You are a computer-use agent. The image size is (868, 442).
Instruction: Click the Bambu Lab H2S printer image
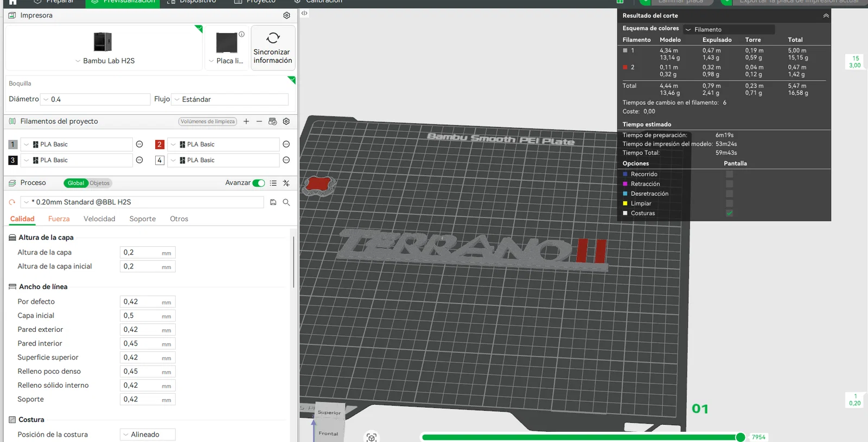tap(103, 42)
